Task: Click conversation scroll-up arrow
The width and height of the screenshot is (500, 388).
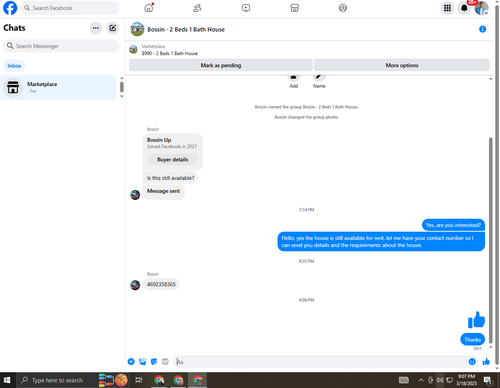Action: [x=490, y=79]
